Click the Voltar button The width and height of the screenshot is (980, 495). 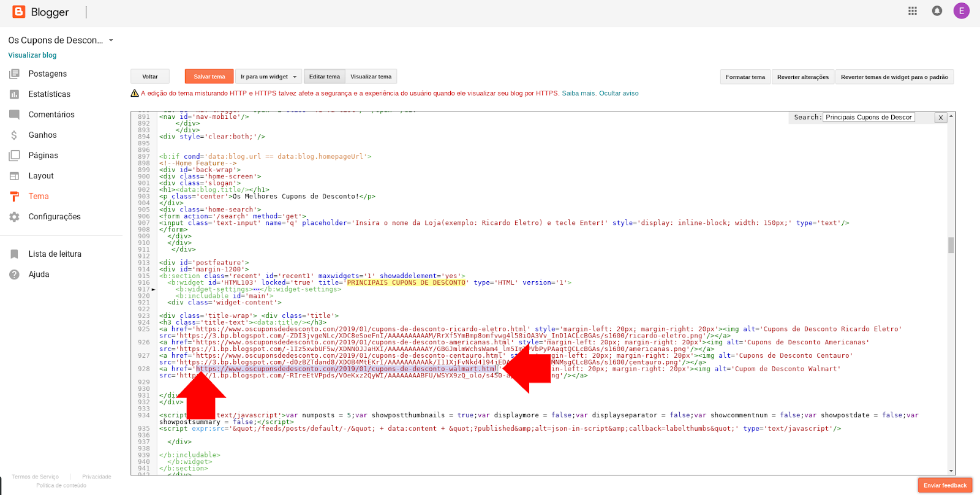pos(150,77)
